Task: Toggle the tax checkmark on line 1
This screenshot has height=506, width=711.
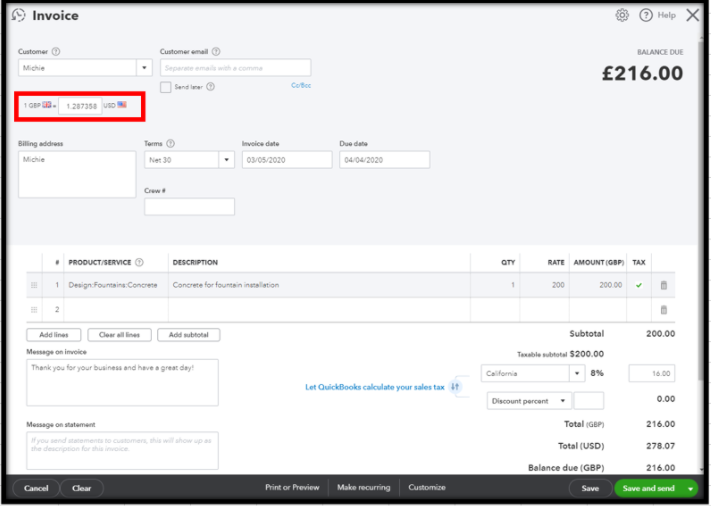Action: pos(639,285)
